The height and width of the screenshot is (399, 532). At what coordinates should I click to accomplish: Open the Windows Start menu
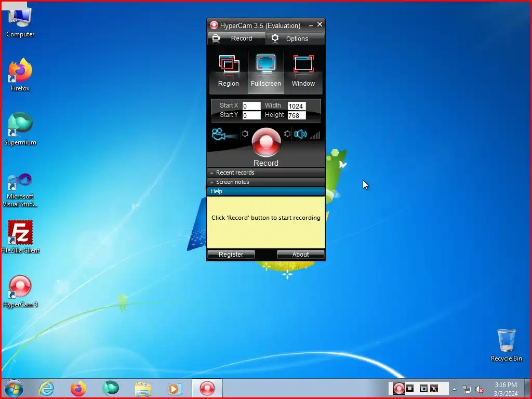click(x=14, y=389)
